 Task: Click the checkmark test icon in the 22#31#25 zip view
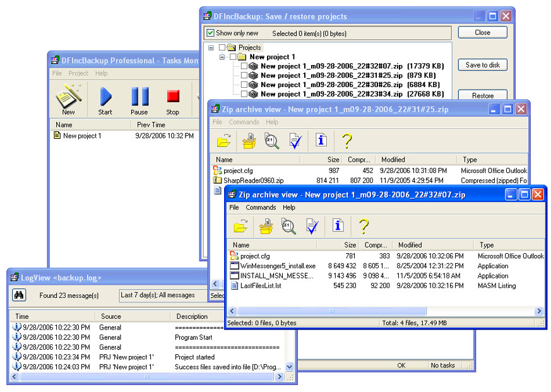click(295, 141)
